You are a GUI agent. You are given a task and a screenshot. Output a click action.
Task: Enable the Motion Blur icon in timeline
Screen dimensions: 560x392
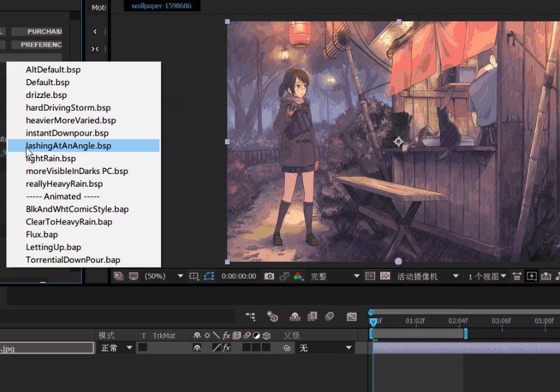click(329, 316)
